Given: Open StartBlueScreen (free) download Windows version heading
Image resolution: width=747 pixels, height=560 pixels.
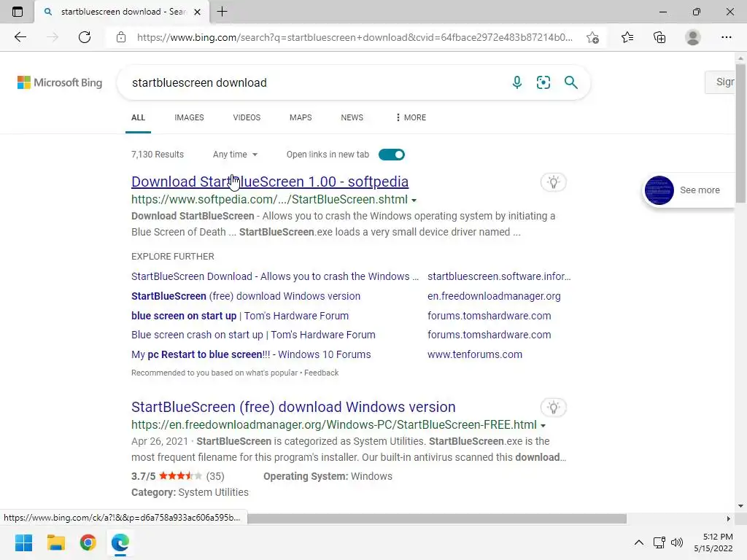Looking at the screenshot, I should tap(293, 407).
